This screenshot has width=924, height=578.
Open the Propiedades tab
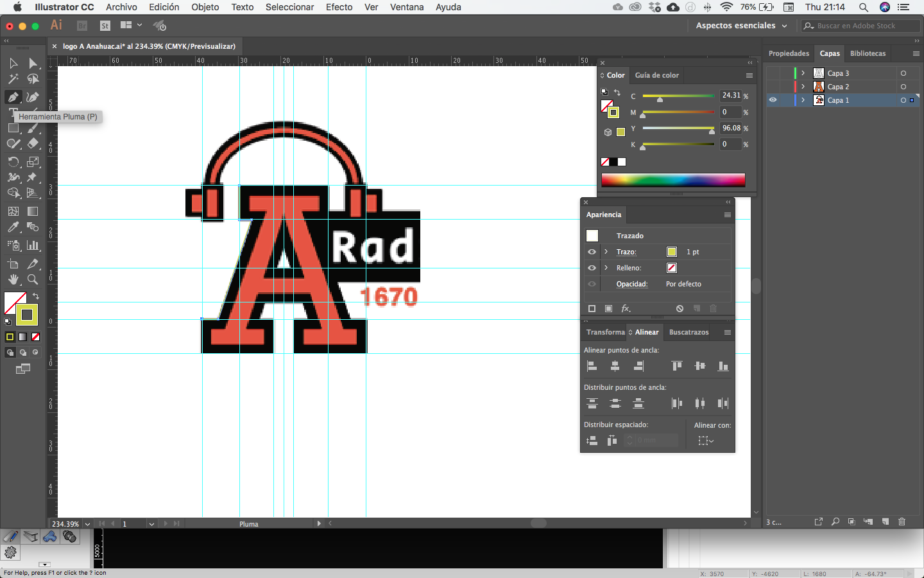789,53
